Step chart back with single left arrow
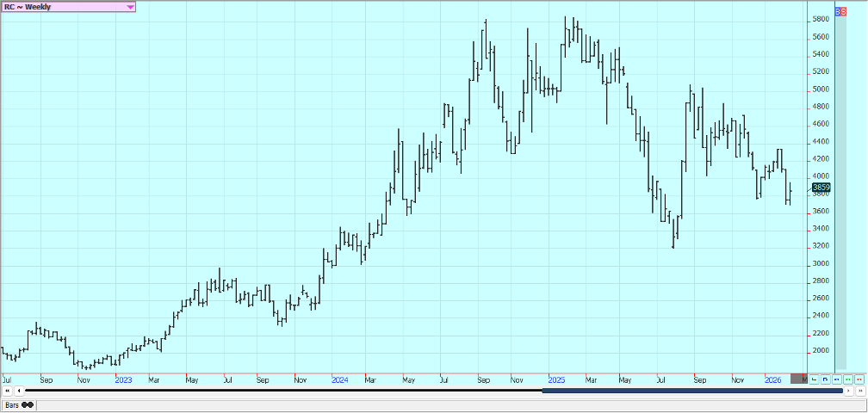 click(19, 391)
